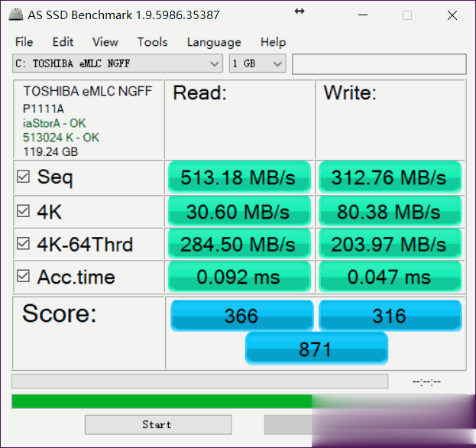Open the File menu

coord(24,42)
